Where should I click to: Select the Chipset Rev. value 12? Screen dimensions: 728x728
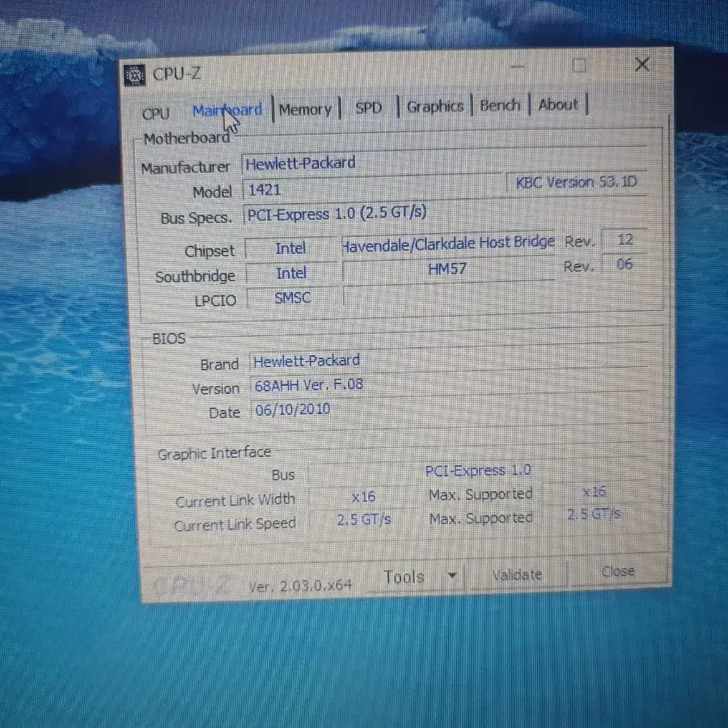[x=625, y=239]
